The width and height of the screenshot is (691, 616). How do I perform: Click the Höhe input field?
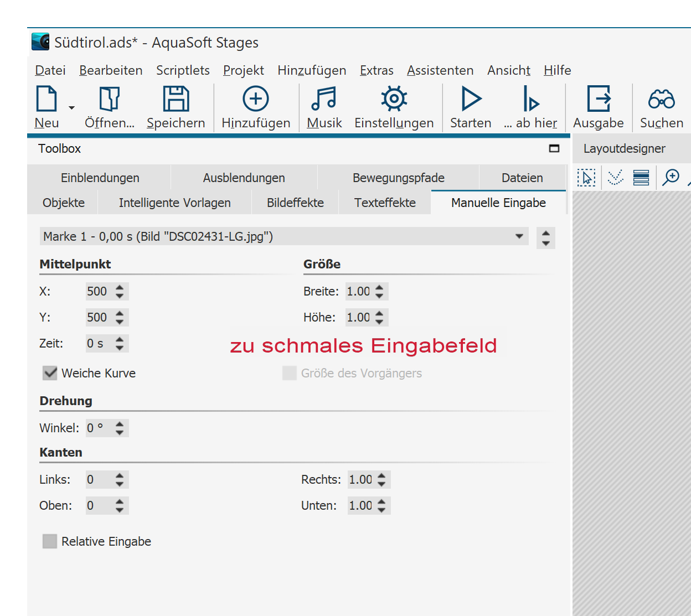pyautogui.click(x=359, y=318)
